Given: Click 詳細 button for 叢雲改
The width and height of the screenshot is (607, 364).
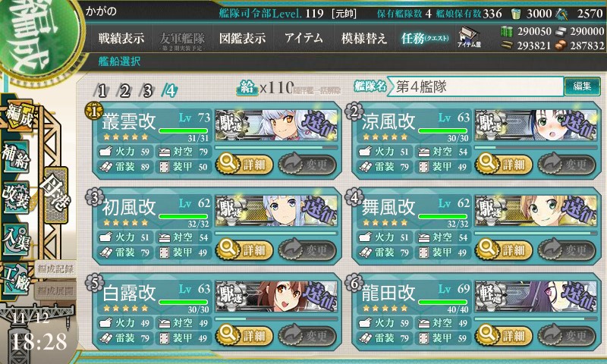Looking at the screenshot, I should [x=244, y=164].
